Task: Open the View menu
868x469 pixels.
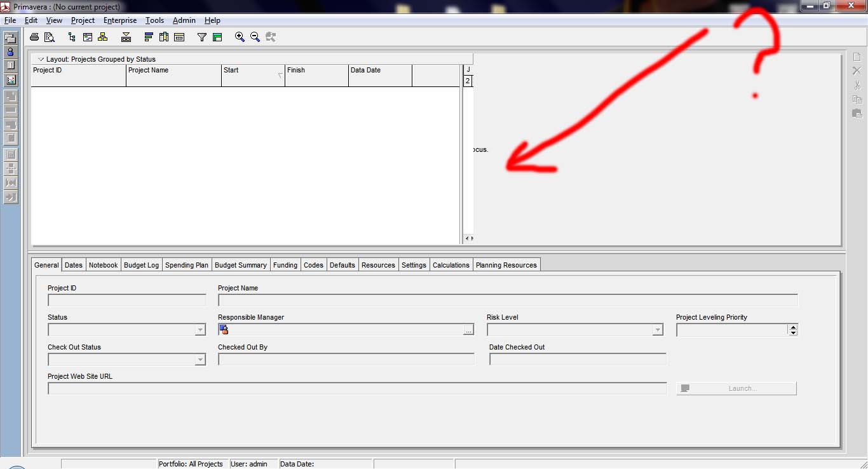Action: pyautogui.click(x=54, y=20)
